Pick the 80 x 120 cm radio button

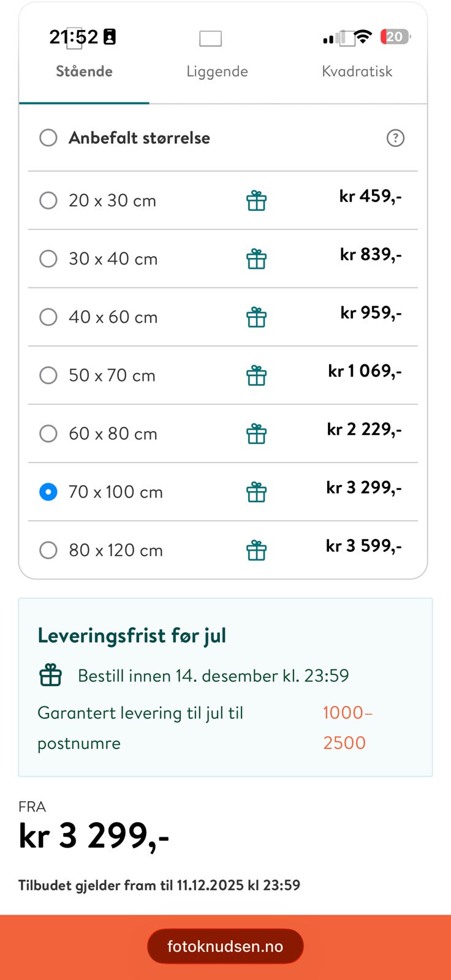(48, 550)
